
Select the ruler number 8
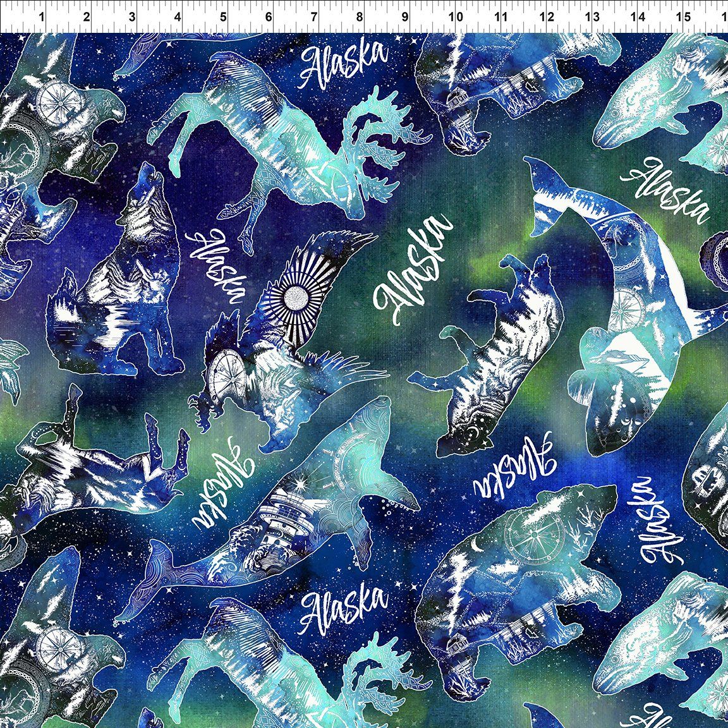(360, 17)
